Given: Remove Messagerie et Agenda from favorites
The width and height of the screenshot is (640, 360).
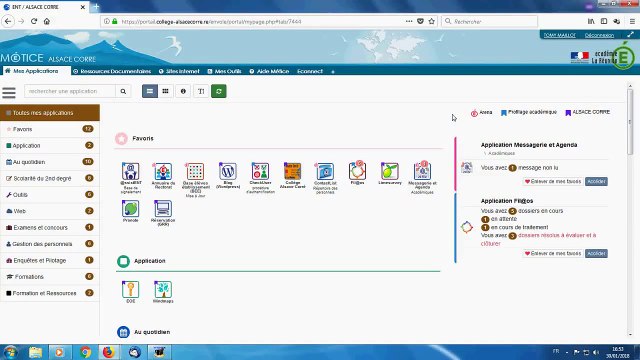Looking at the screenshot, I should pyautogui.click(x=553, y=181).
